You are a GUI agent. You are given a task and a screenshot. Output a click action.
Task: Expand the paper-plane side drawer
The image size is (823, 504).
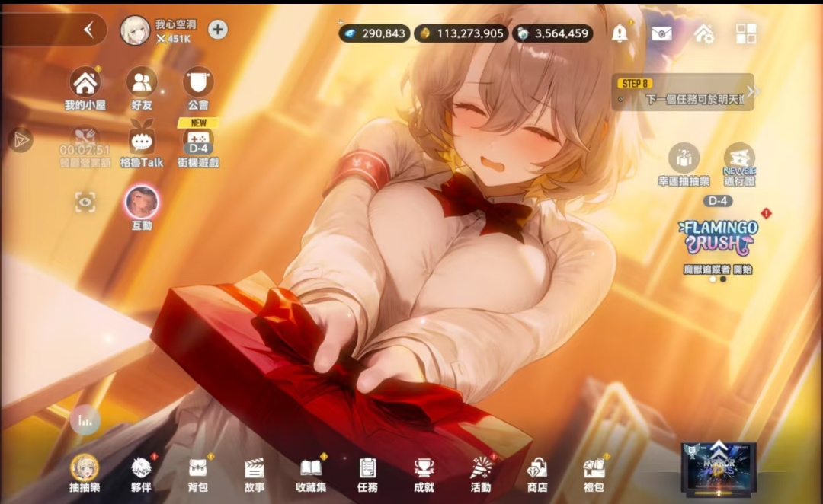coord(21,140)
